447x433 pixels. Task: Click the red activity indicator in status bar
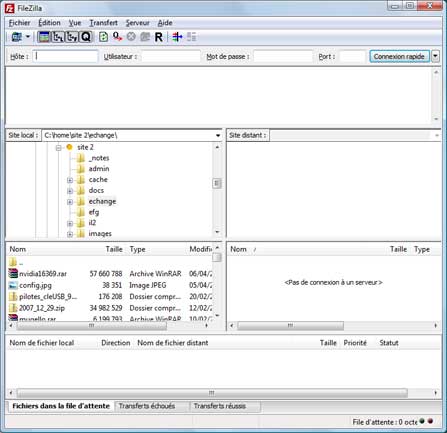click(x=430, y=421)
